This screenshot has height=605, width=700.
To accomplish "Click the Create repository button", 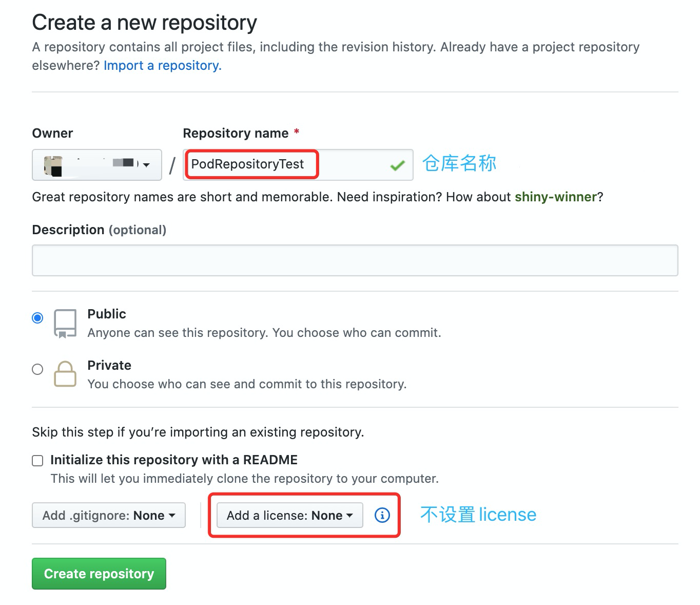I will click(99, 574).
